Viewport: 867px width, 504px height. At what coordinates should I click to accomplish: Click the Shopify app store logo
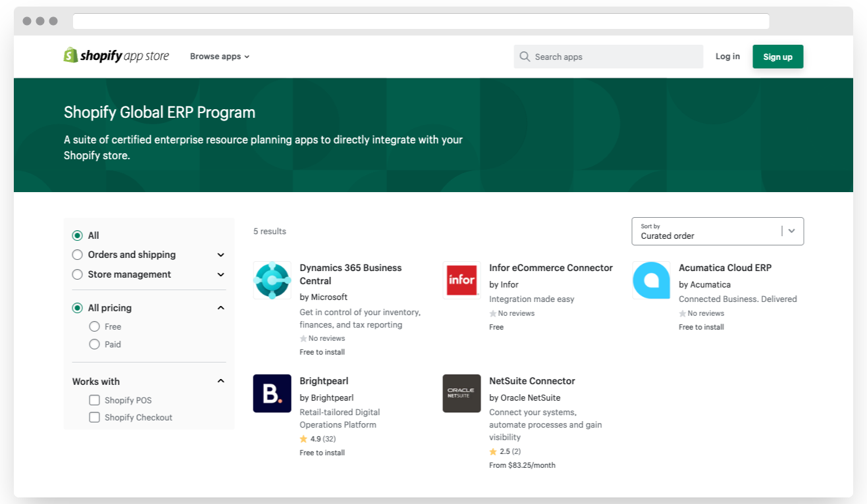[116, 56]
